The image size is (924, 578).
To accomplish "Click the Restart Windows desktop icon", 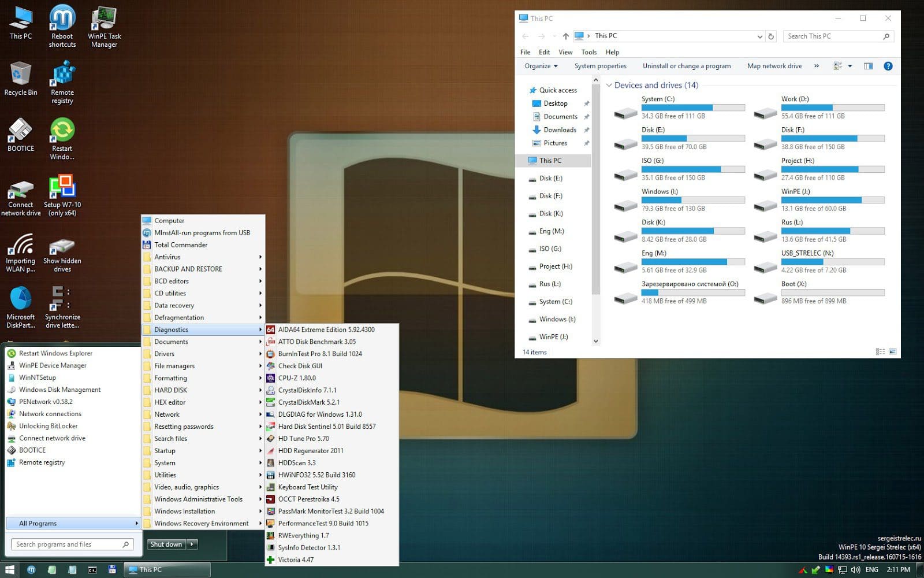I will (62, 139).
